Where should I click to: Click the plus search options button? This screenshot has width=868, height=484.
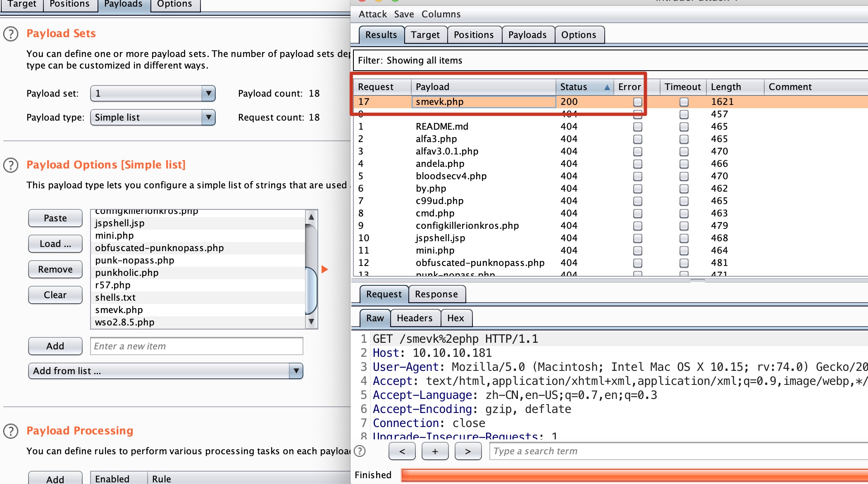coord(435,451)
